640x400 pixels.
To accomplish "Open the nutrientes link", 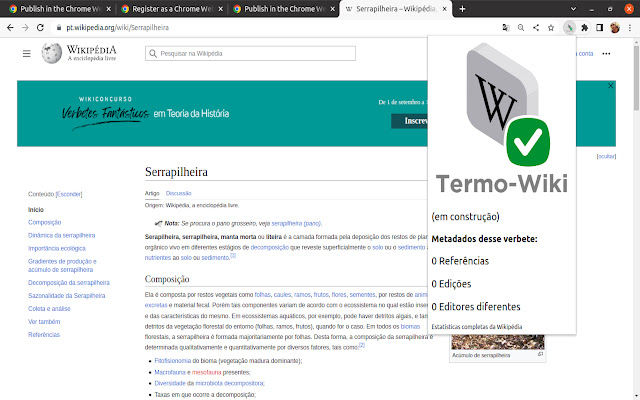I will coord(158,258).
